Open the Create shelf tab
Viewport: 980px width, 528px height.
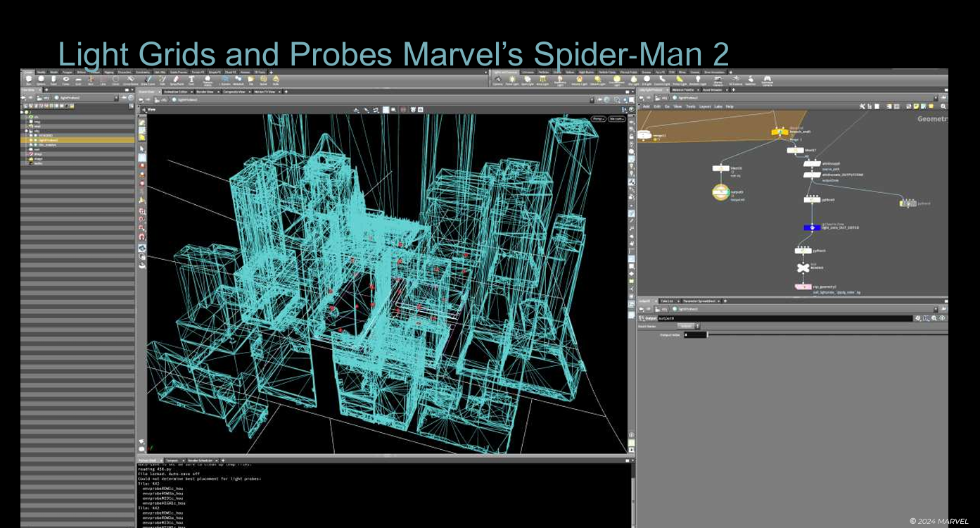pyautogui.click(x=28, y=72)
